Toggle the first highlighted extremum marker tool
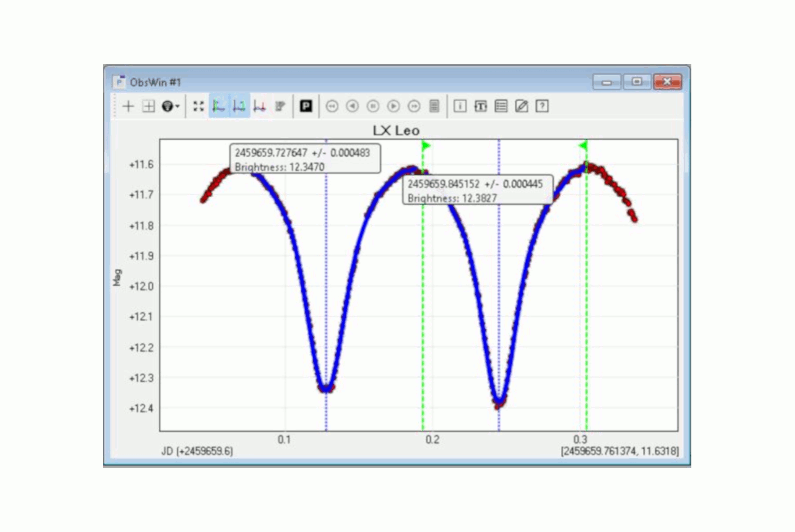 point(219,106)
